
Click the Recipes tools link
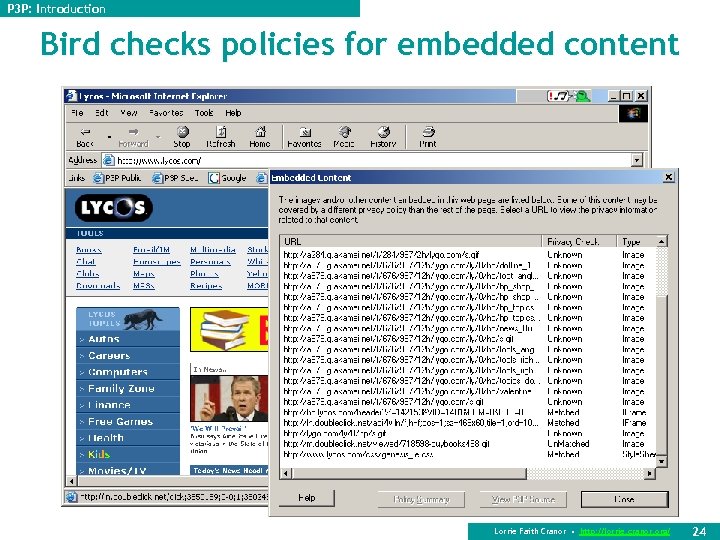pyautogui.click(x=206, y=286)
